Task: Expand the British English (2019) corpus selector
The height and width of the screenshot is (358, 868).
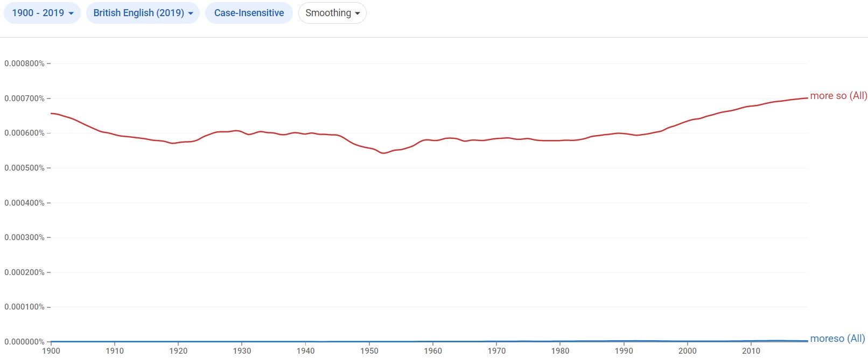Action: tap(143, 13)
